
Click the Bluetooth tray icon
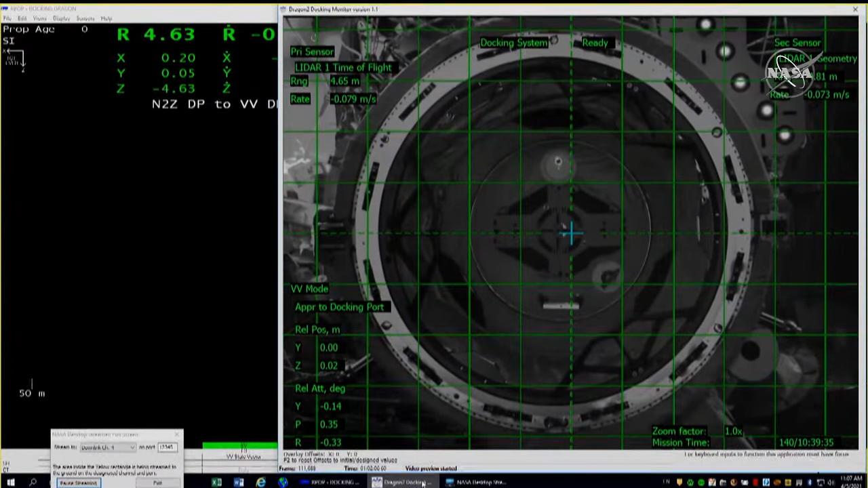[x=809, y=483]
